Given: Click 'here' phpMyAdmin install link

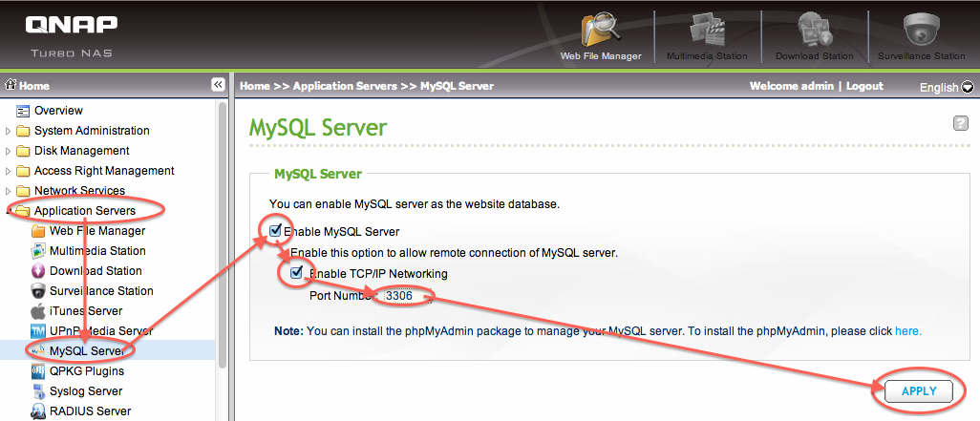Looking at the screenshot, I should 908,331.
